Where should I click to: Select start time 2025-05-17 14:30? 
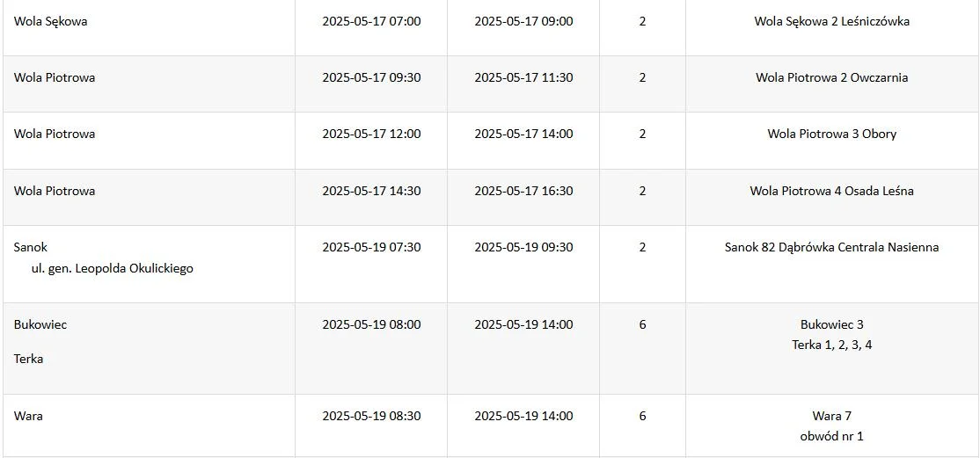(x=371, y=191)
